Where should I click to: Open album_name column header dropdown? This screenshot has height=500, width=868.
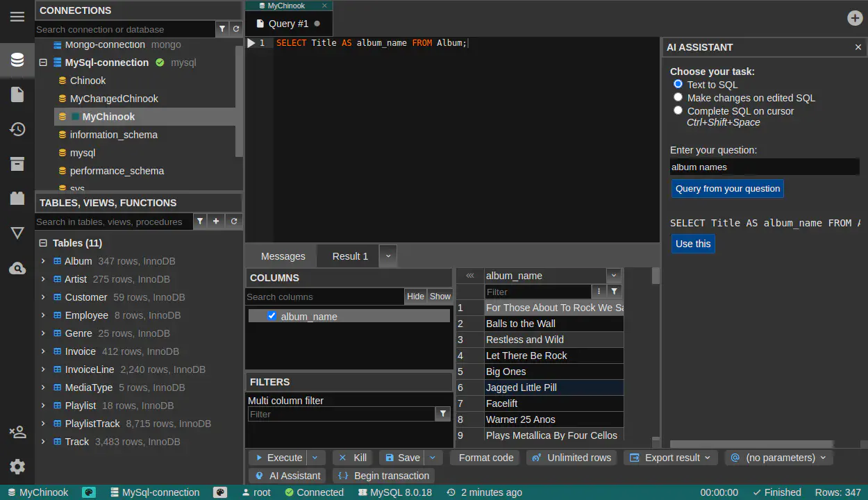point(613,276)
